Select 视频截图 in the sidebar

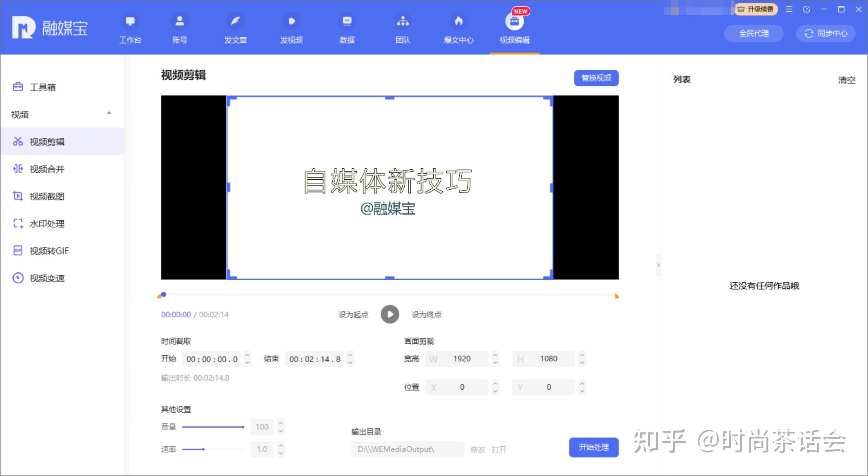click(62, 196)
